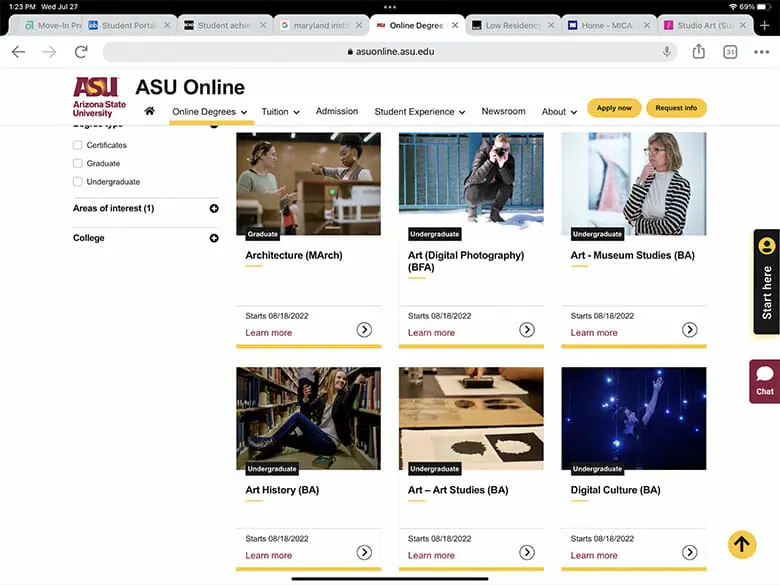Open the browser three-dot more menu

pos(761,52)
